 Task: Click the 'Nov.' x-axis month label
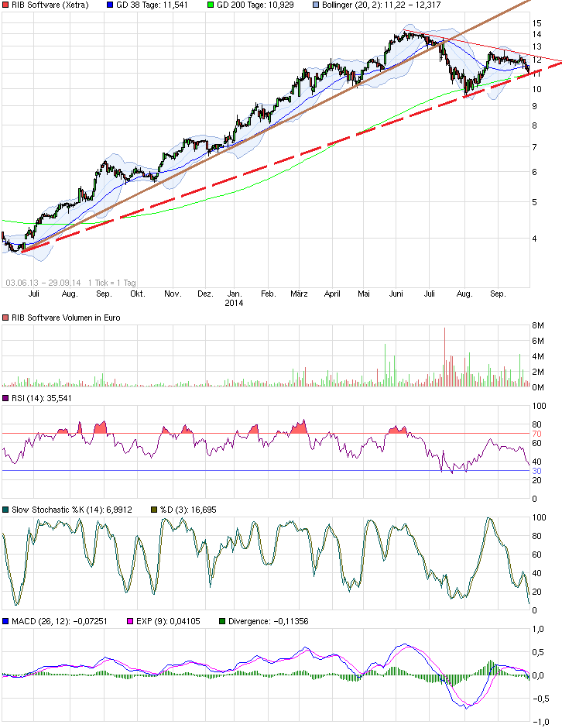(172, 294)
